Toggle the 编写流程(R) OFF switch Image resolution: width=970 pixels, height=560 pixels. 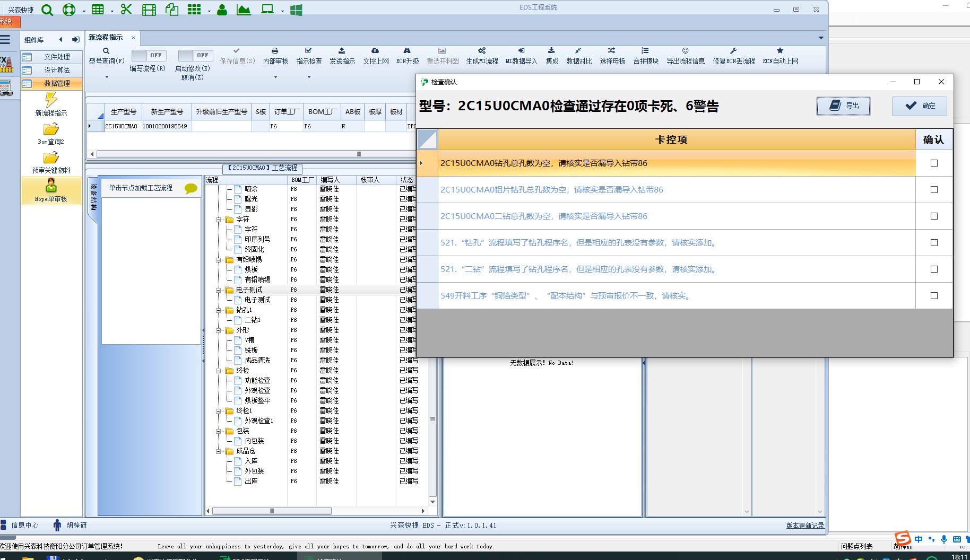click(x=149, y=55)
